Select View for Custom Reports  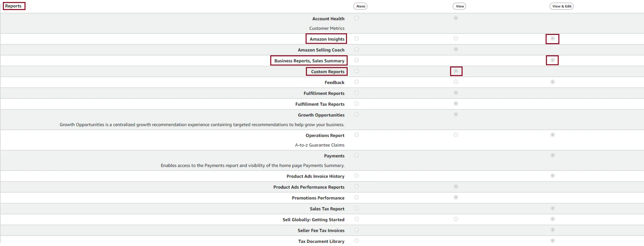tap(456, 71)
